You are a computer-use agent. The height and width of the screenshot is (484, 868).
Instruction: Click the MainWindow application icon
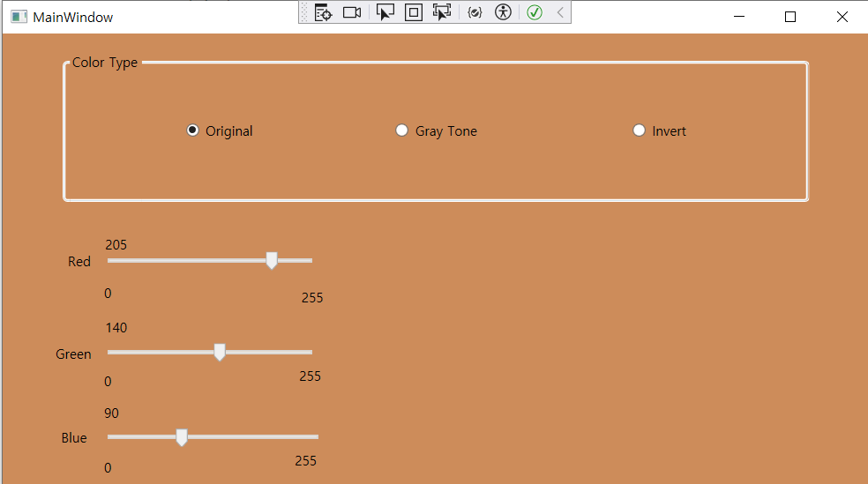coord(19,17)
